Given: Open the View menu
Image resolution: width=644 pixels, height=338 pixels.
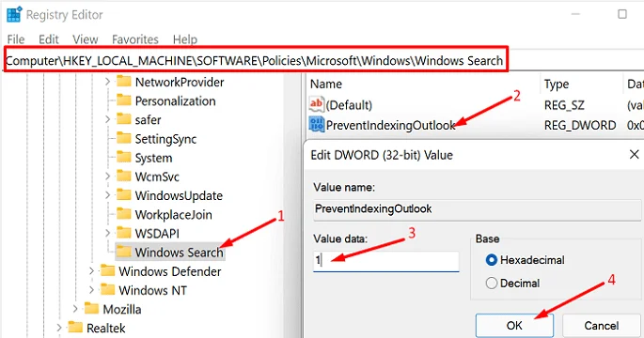Looking at the screenshot, I should pos(85,39).
